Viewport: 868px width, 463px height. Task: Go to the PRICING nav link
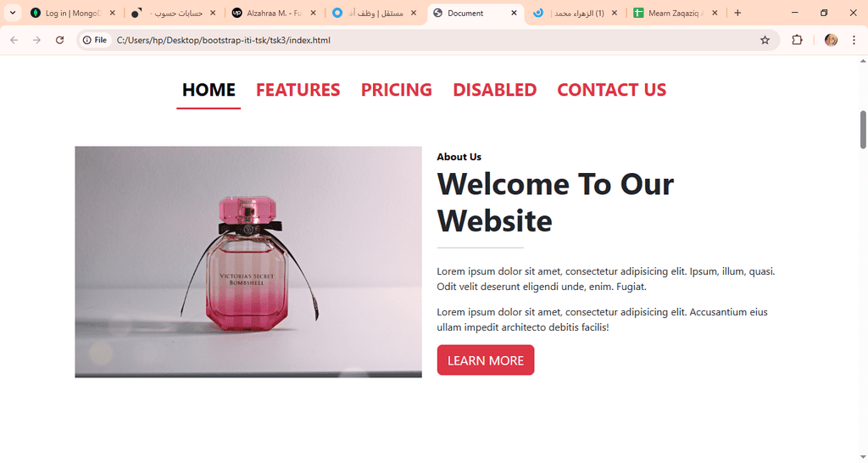[x=397, y=90]
